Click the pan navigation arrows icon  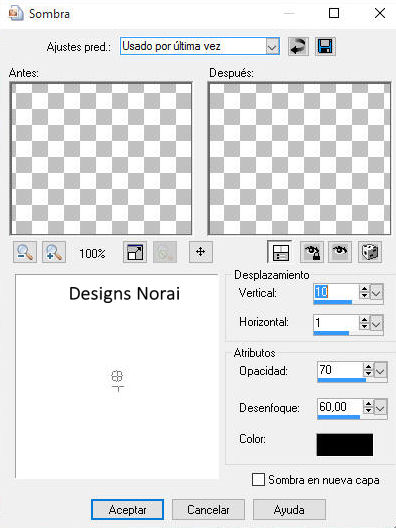tap(201, 252)
